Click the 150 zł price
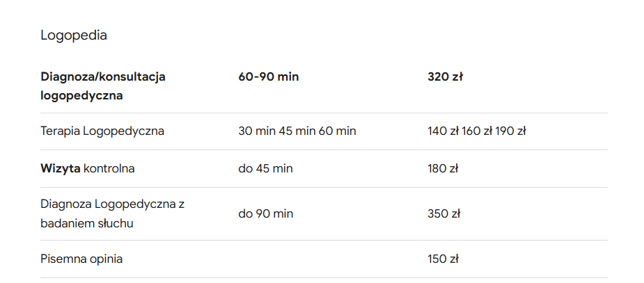 click(x=443, y=259)
